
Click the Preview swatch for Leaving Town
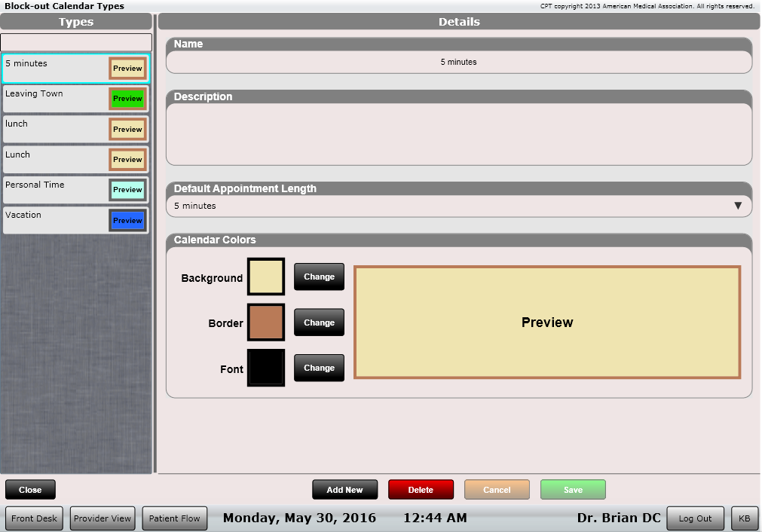(127, 99)
